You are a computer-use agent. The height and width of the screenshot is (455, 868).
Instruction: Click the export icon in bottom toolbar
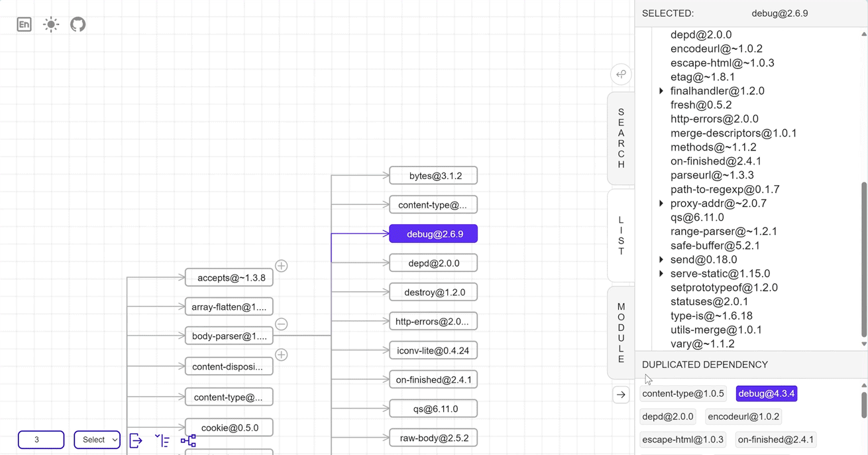(136, 440)
